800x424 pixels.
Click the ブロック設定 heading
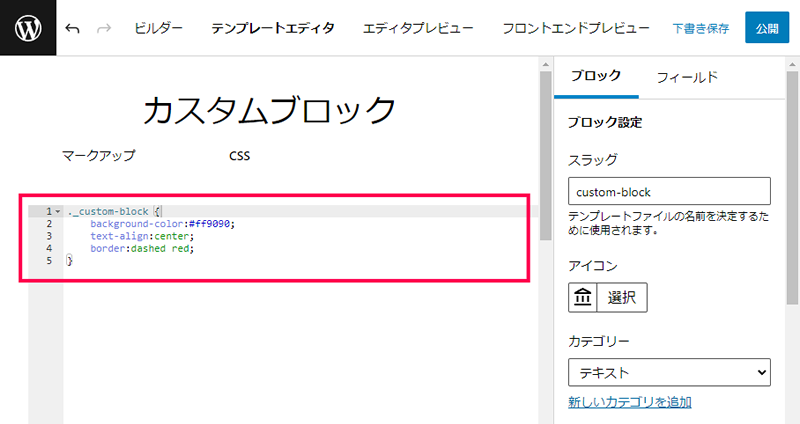[605, 122]
